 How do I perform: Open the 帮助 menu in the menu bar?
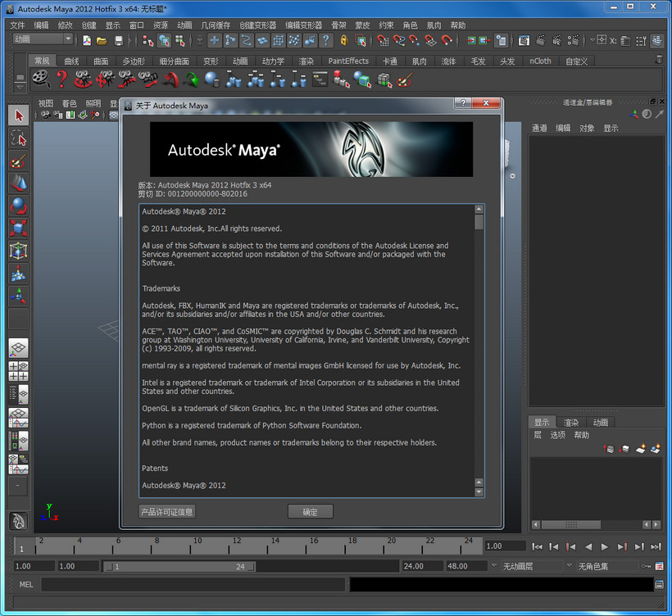(458, 25)
